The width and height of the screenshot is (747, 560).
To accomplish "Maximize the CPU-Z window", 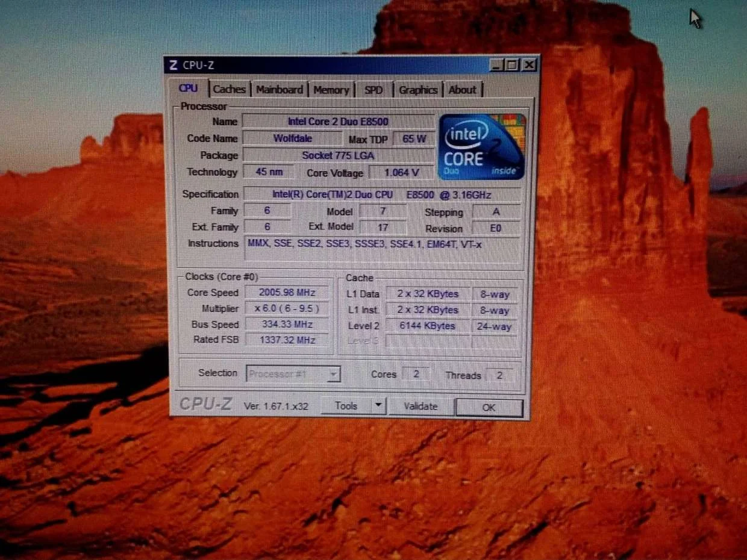I will point(512,64).
